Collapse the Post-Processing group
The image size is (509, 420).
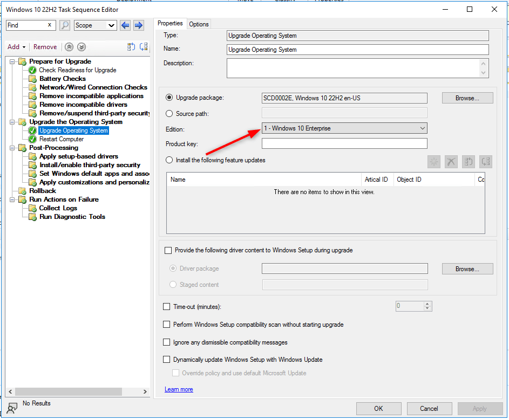12,148
